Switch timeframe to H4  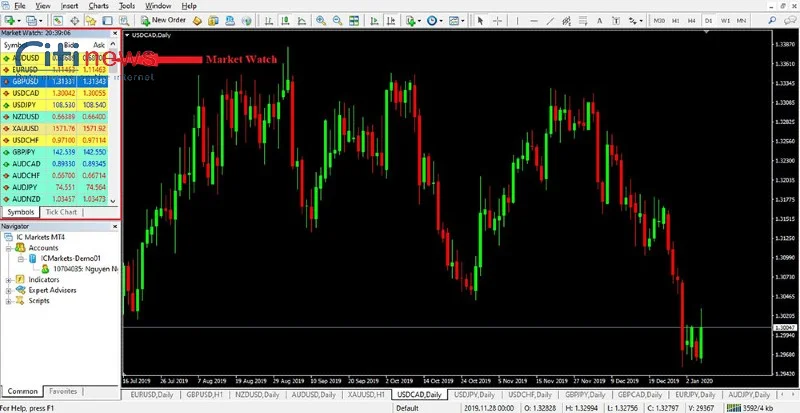[691, 20]
